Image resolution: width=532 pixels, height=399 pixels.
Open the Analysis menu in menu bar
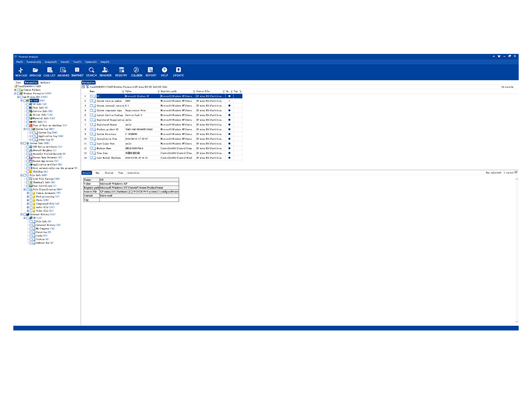pos(51,62)
